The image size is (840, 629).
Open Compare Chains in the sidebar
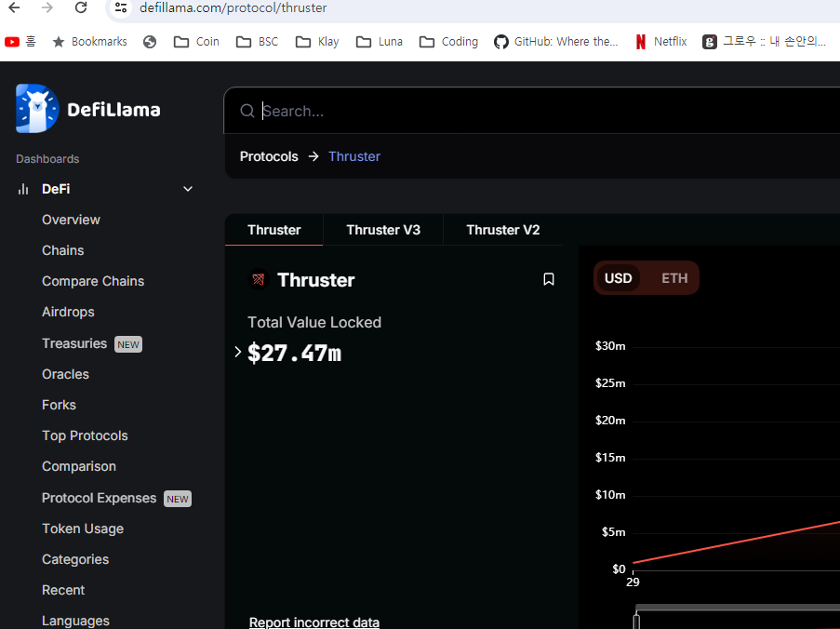tap(93, 281)
